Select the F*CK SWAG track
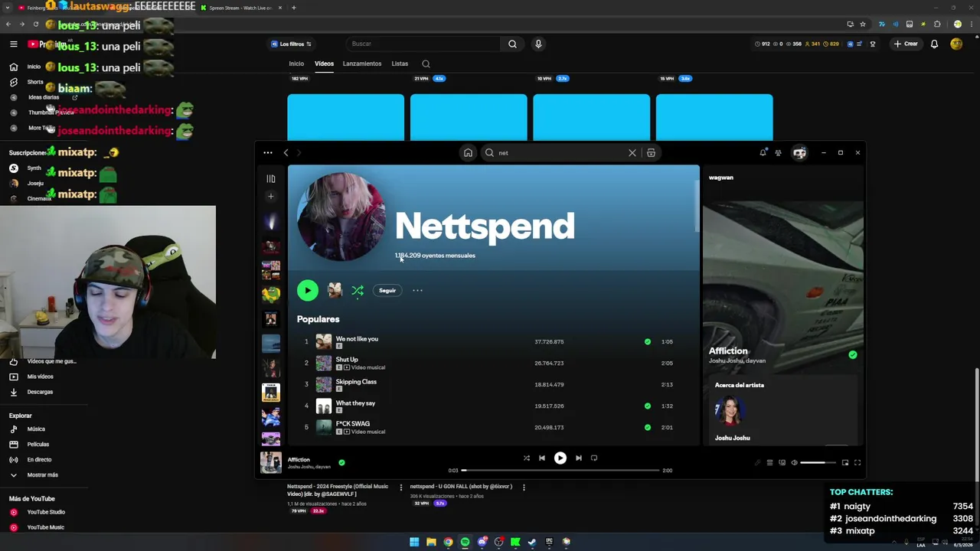 point(494,427)
